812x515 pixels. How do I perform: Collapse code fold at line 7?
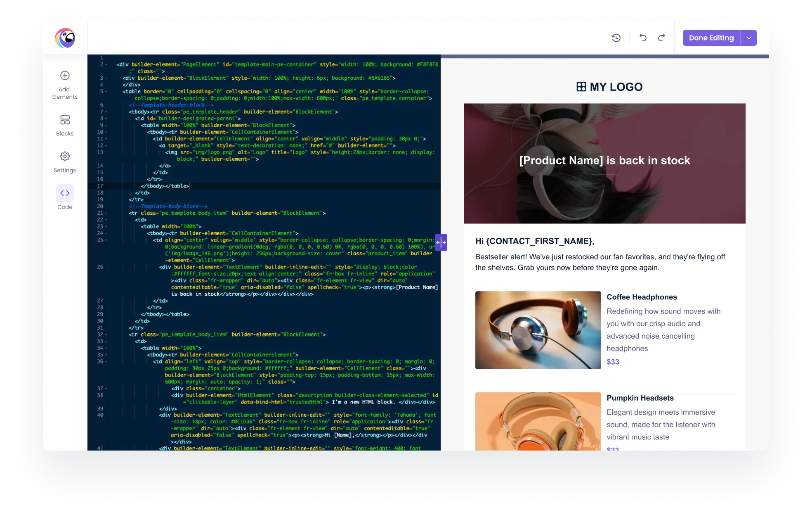tap(106, 112)
